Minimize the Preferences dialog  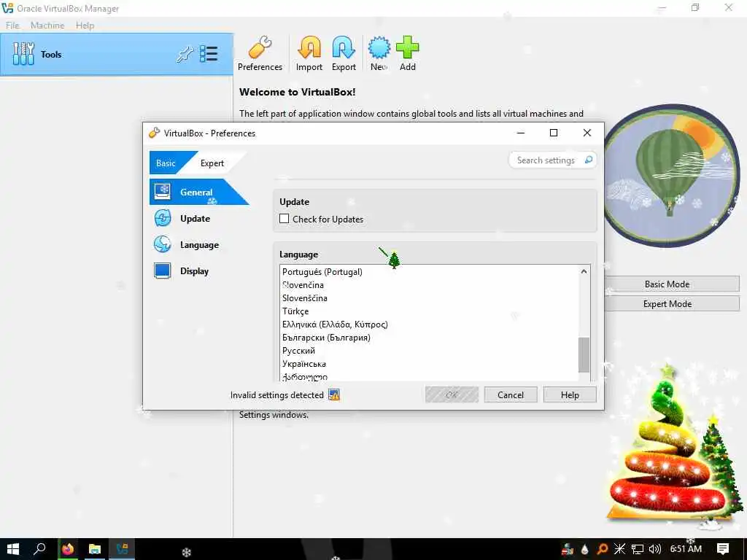pos(521,133)
